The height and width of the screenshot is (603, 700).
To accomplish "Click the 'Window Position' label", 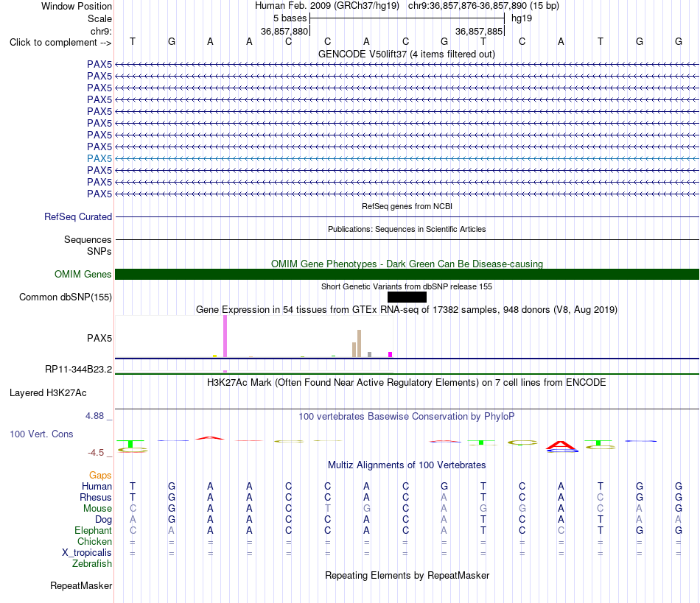I will pyautogui.click(x=77, y=6).
